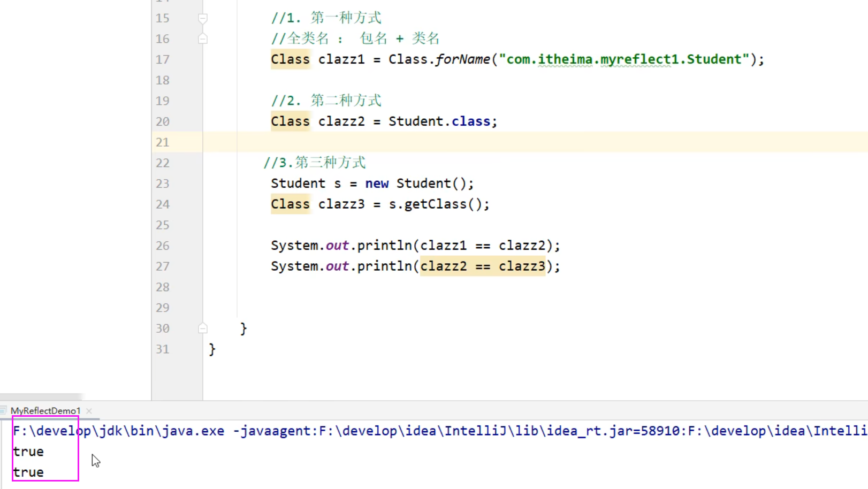The width and height of the screenshot is (868, 489).
Task: Click the forName method call on line 17
Action: [x=462, y=59]
